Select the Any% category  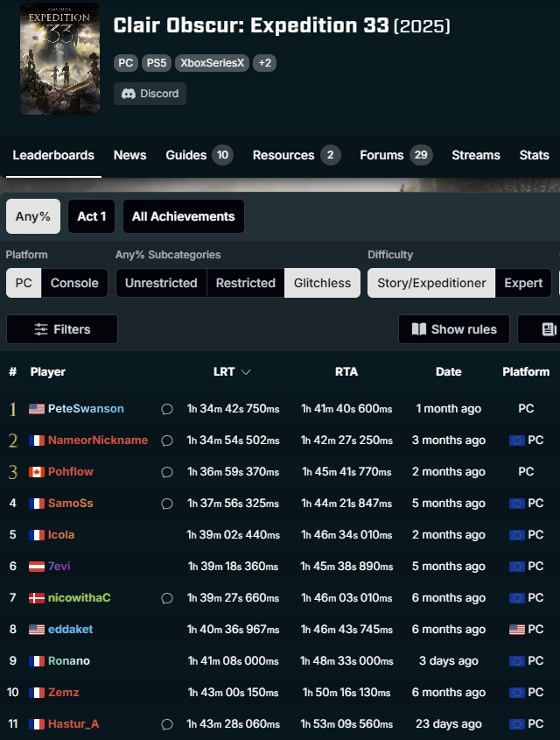[x=33, y=216]
